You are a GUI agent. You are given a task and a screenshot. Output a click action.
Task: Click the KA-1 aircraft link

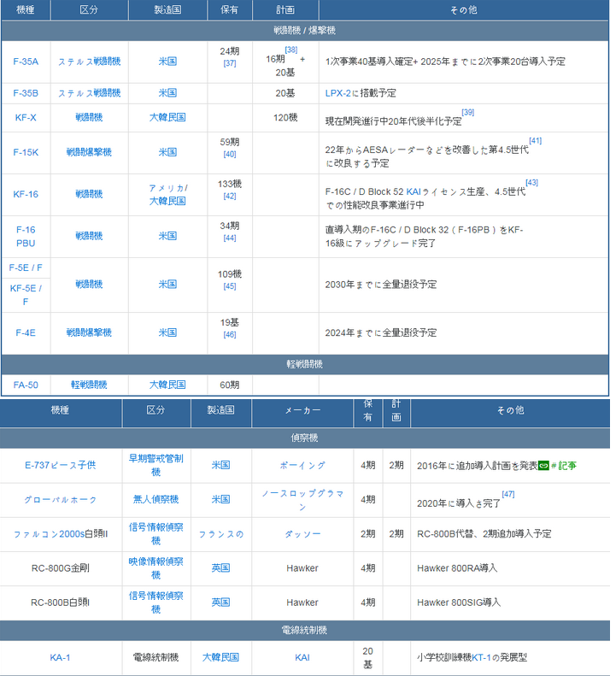click(x=61, y=658)
